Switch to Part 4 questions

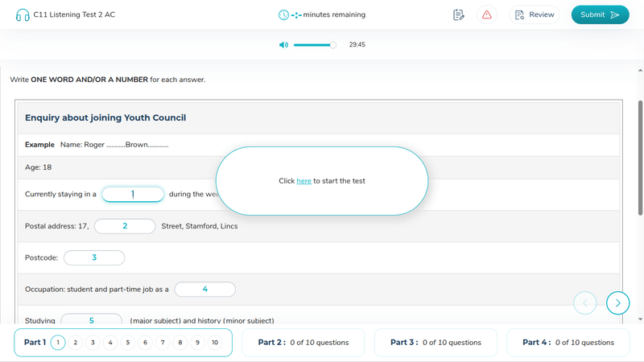[568, 343]
